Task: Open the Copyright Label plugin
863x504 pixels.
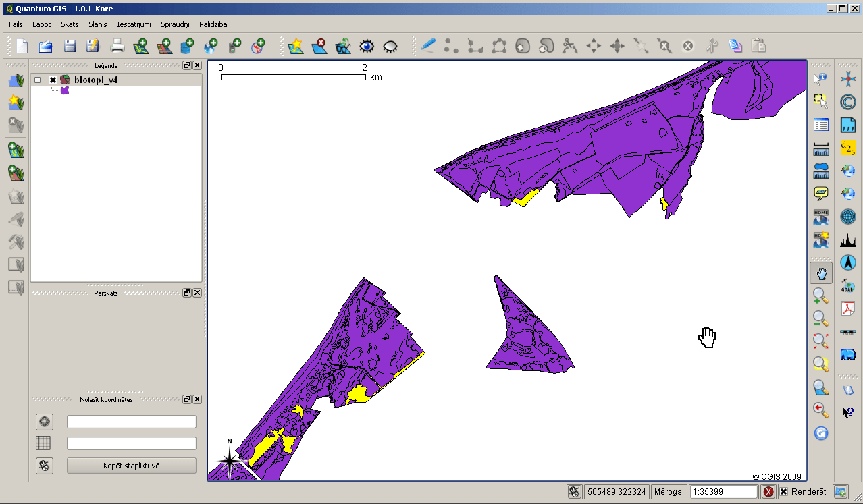Action: tap(847, 102)
